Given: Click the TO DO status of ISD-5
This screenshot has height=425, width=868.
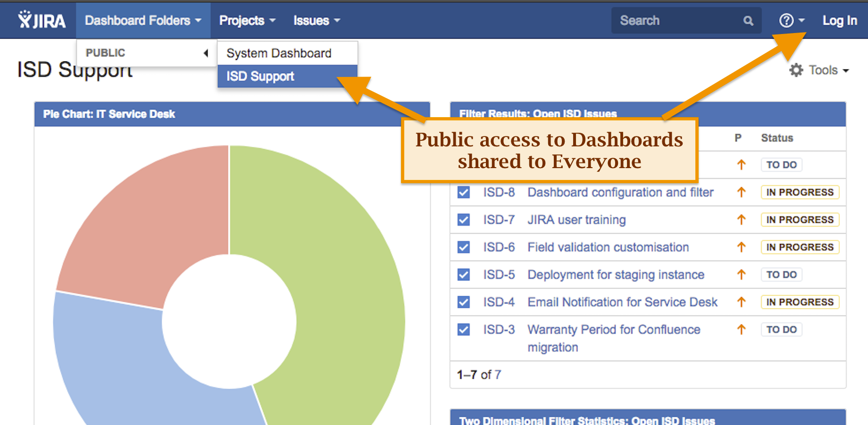Looking at the screenshot, I should tap(781, 274).
